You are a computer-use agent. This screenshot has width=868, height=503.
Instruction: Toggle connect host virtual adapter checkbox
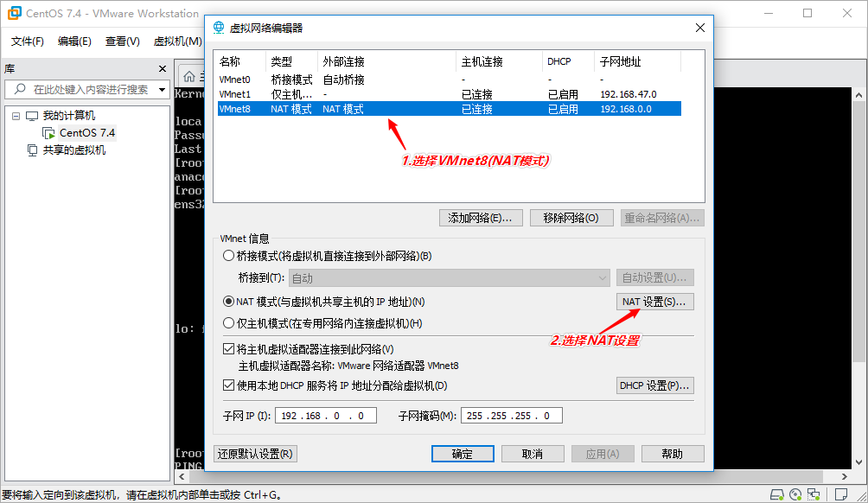(228, 349)
